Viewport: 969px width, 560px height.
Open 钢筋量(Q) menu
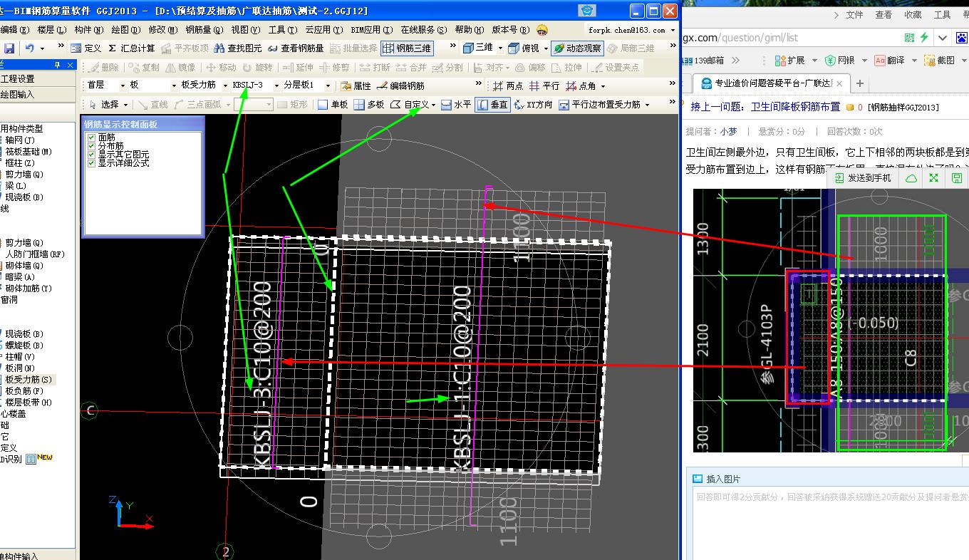(204, 29)
